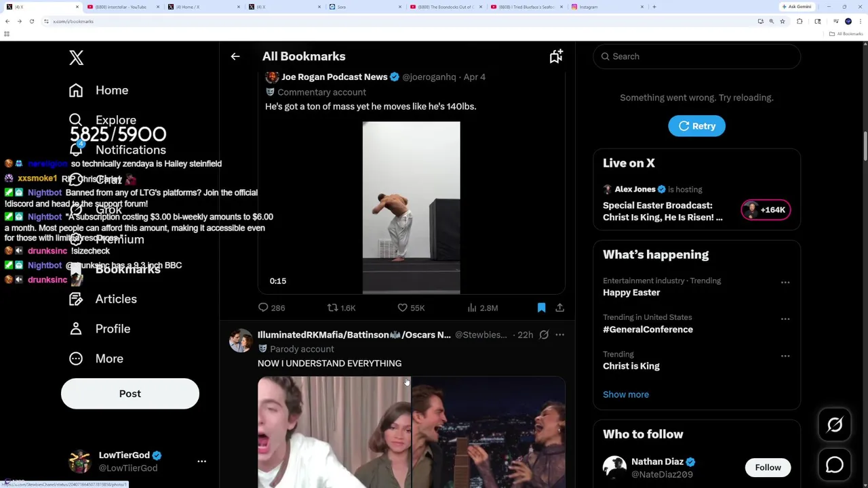Viewport: 868px width, 488px height.
Task: Open the More menu in sidebar
Action: pos(96,359)
